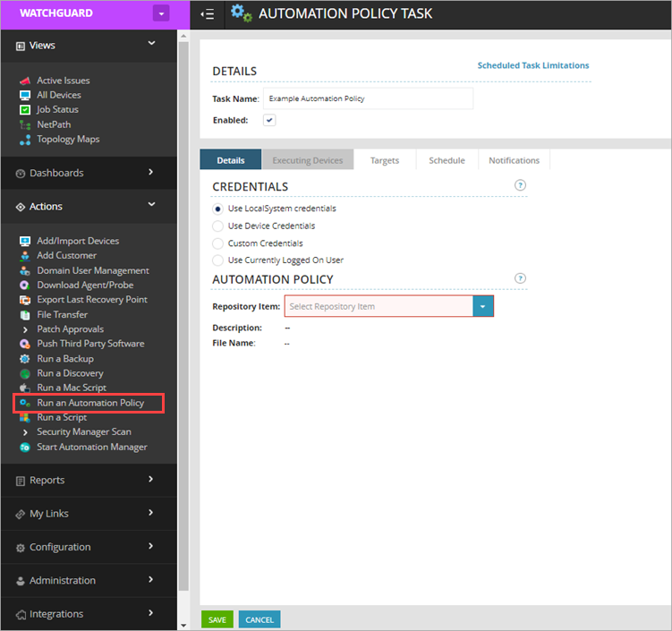This screenshot has height=631, width=672.
Task: Click the green SAVE button
Action: point(217,619)
